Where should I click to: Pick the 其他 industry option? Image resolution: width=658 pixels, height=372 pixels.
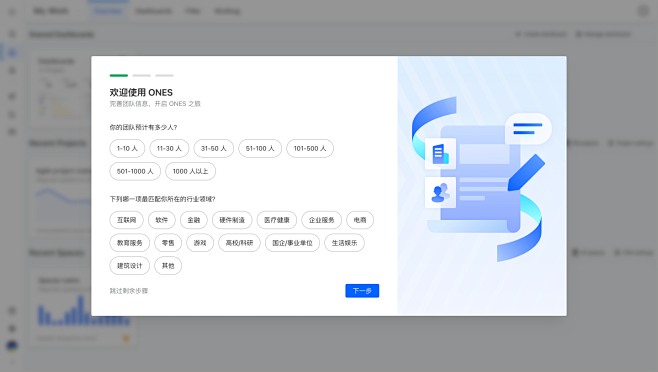(x=168, y=266)
